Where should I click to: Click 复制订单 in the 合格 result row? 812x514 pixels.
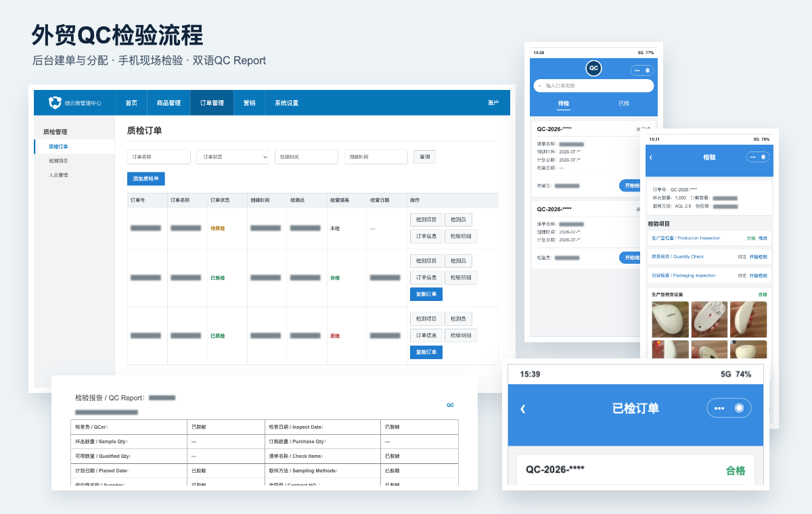(x=426, y=294)
